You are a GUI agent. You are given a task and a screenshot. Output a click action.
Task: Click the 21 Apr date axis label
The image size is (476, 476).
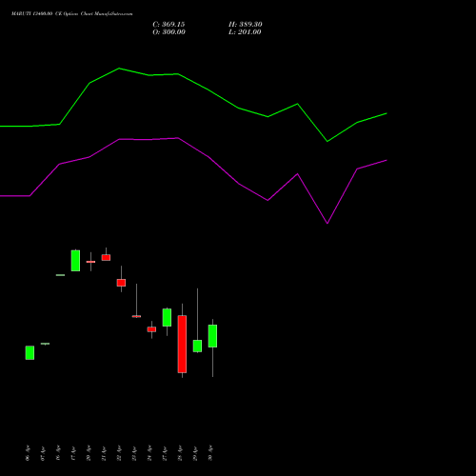coord(104,453)
